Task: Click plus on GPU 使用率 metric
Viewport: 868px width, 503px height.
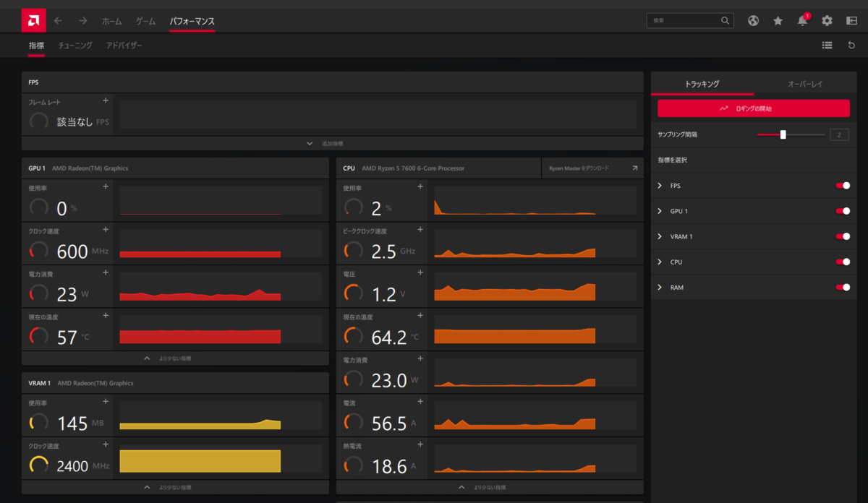Action: tap(106, 186)
